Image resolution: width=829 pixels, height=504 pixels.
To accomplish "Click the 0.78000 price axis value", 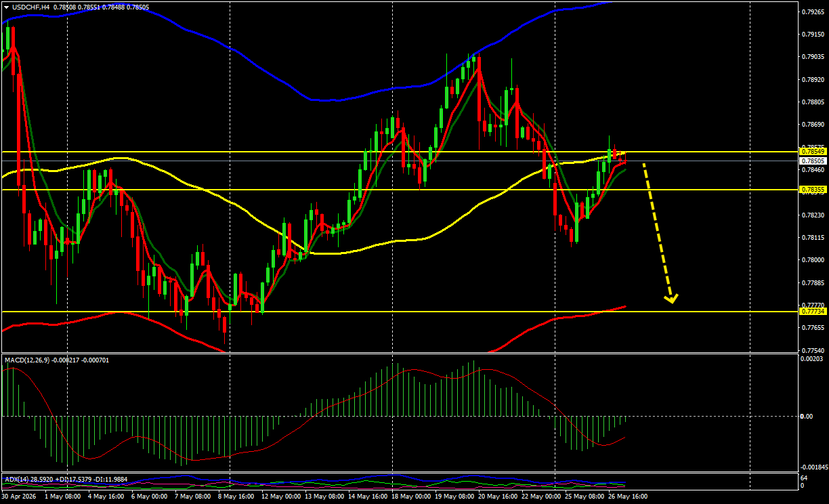I will [813, 260].
